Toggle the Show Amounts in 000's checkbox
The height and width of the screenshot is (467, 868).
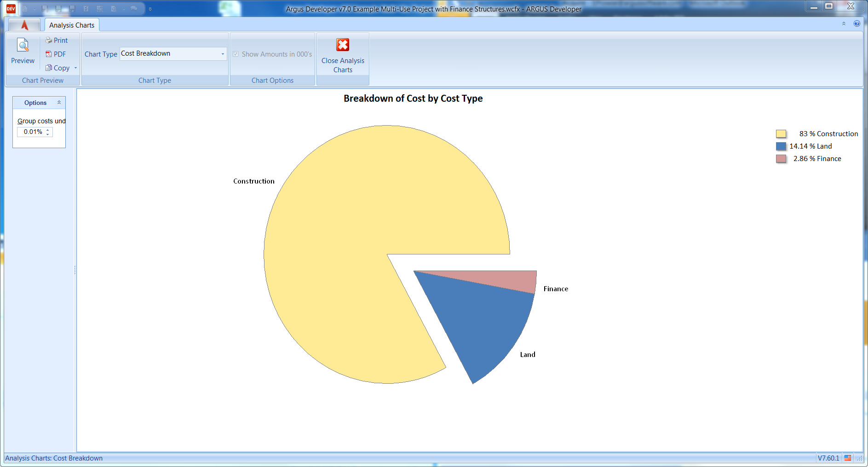point(236,54)
